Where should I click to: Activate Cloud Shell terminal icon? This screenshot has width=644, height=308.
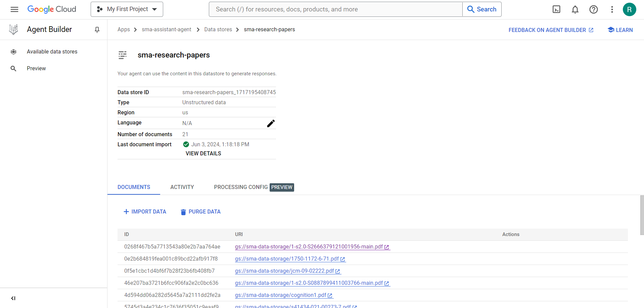tap(556, 9)
